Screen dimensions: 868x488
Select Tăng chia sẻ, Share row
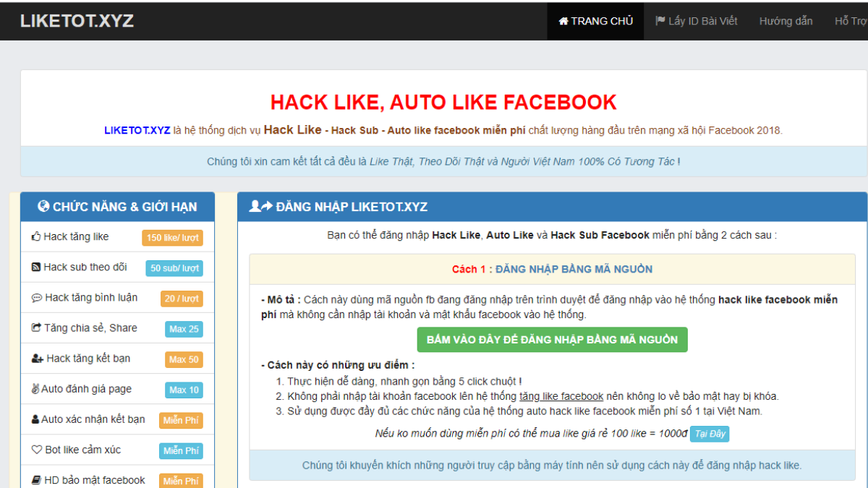[x=118, y=328]
